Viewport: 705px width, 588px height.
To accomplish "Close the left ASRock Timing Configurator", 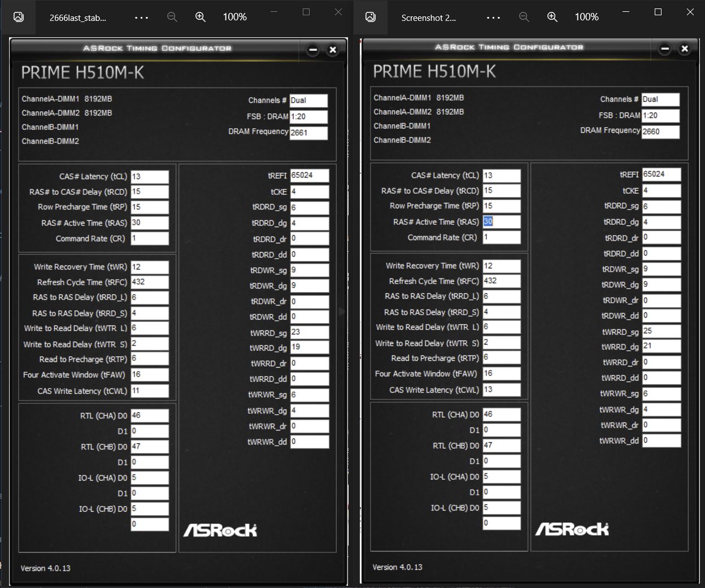I will [333, 50].
